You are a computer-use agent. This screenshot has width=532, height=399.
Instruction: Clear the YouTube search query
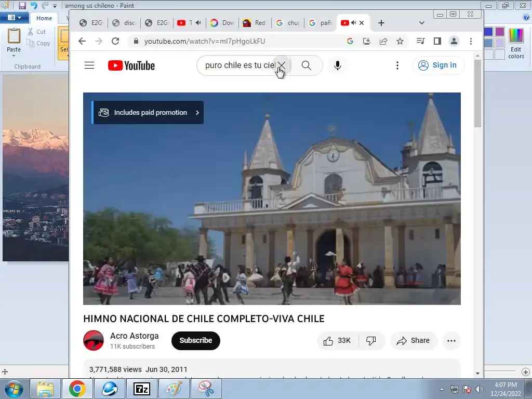click(282, 65)
